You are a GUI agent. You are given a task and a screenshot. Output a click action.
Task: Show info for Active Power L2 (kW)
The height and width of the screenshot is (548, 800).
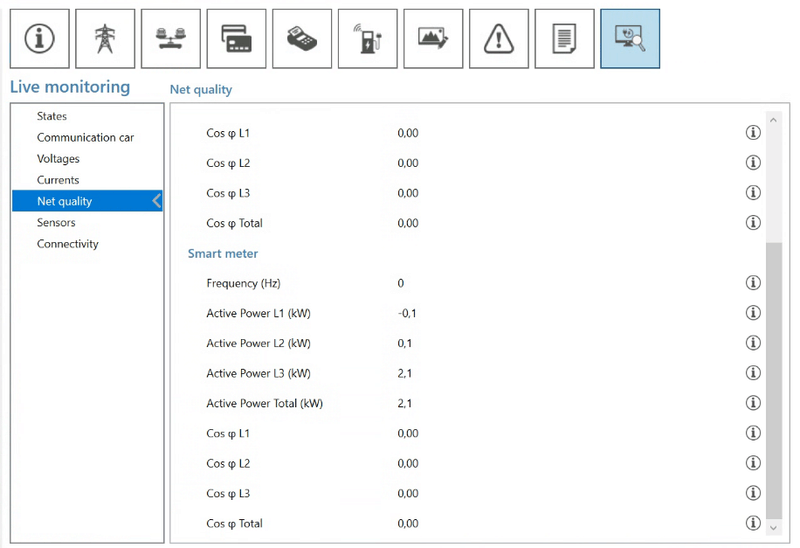click(x=753, y=343)
